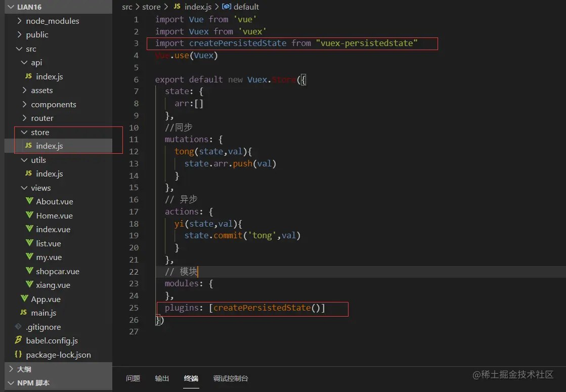Click the package-lock.json braces icon

(x=18, y=354)
